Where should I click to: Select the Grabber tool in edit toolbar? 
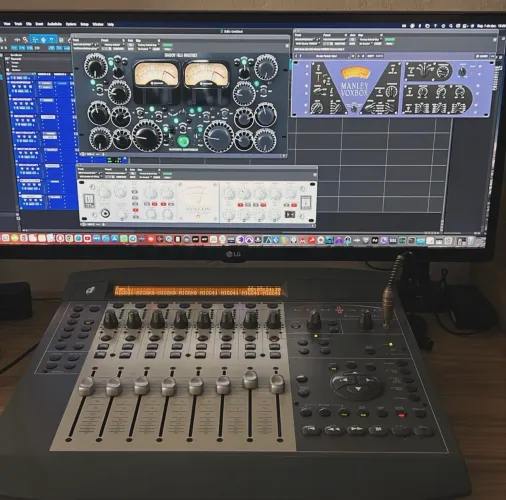point(51,40)
